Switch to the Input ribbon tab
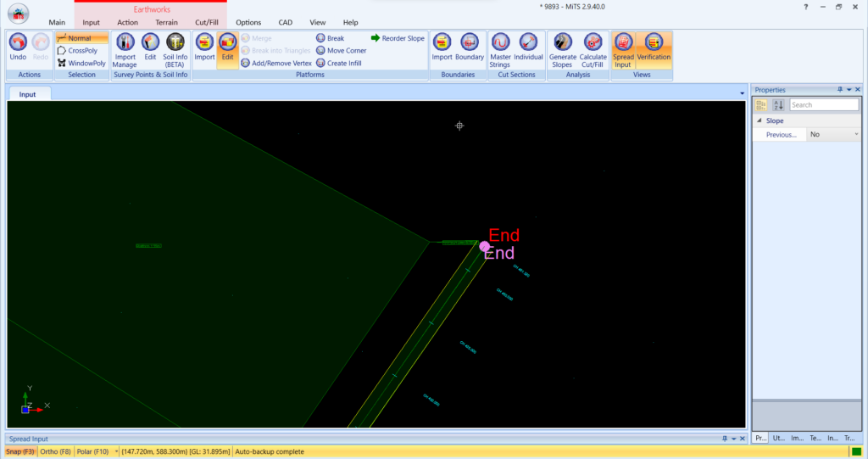868x459 pixels. tap(91, 22)
